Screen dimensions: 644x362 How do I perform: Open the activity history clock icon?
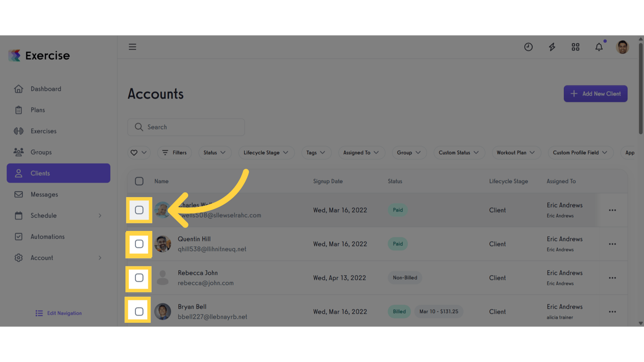pyautogui.click(x=528, y=47)
